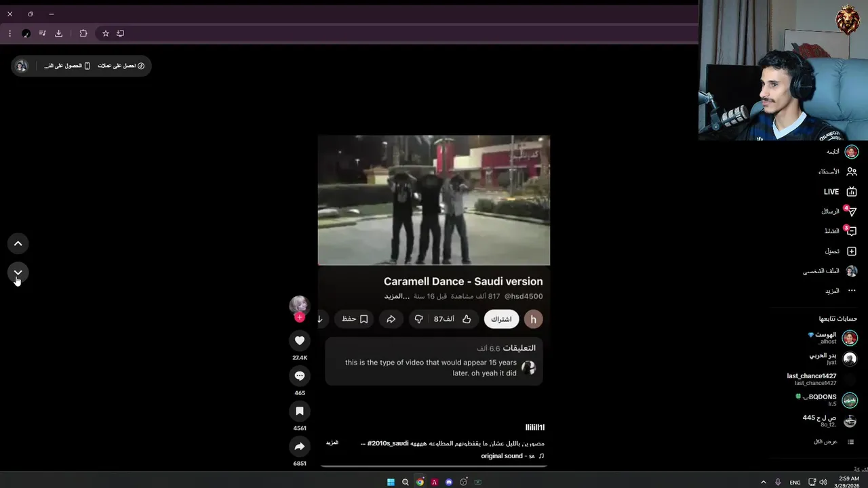
Task: Open Chrome downloads tray
Action: pos(59,33)
